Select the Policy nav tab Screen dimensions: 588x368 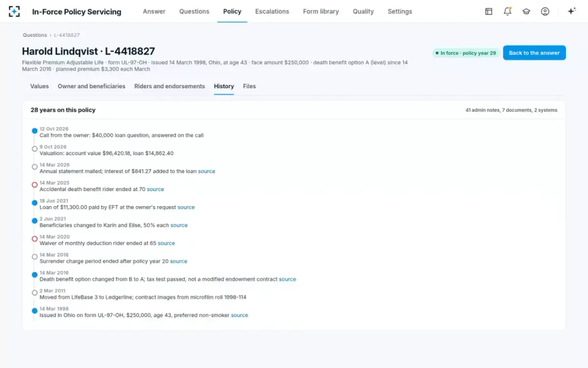[x=232, y=11]
